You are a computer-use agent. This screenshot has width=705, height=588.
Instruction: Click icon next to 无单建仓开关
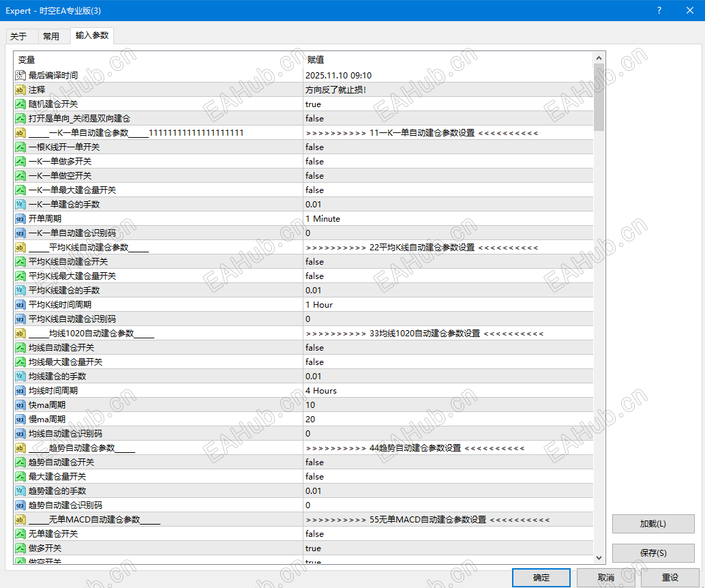click(20, 534)
